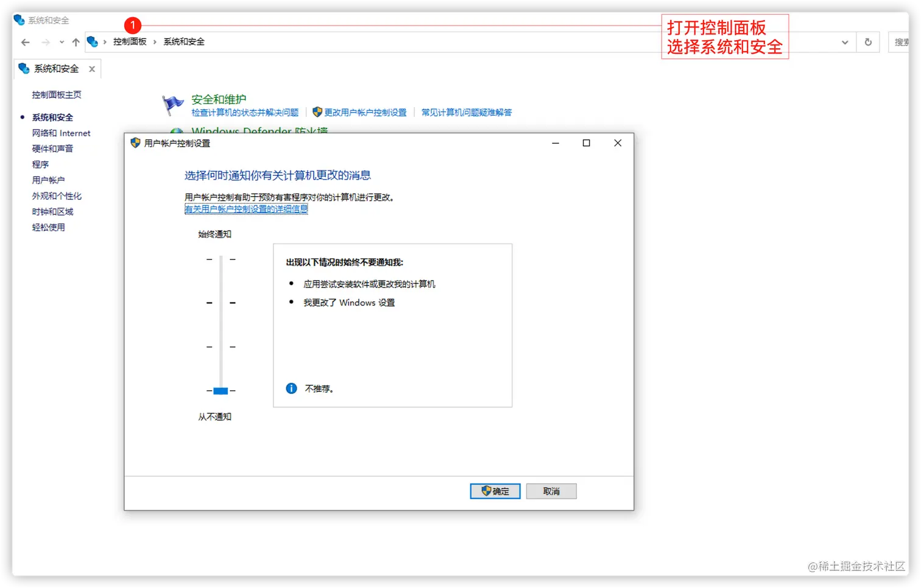Click the UAC notification slider handle

(221, 391)
